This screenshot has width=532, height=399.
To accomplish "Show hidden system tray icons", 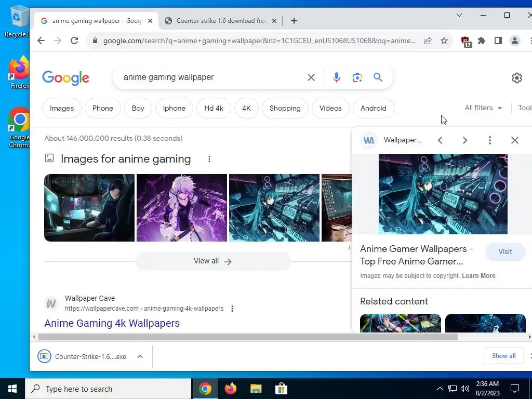I will tap(440, 389).
